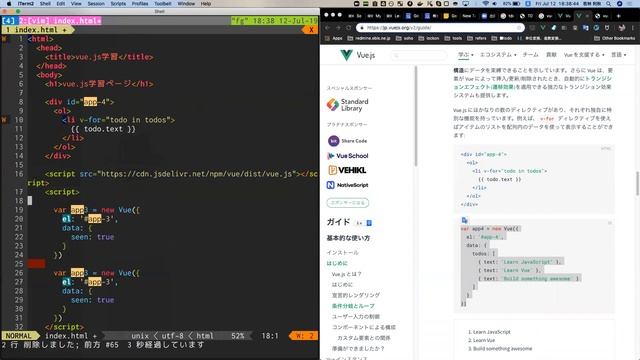This screenshot has height=360, width=640.
Task: Click the Vue.js site search field
Action: pyautogui.click(x=418, y=55)
